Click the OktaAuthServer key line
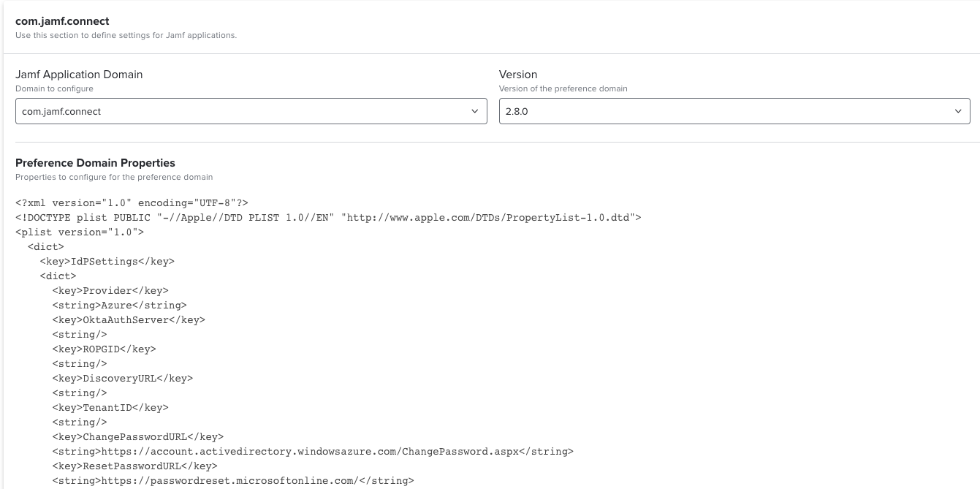Image resolution: width=980 pixels, height=489 pixels. 129,319
